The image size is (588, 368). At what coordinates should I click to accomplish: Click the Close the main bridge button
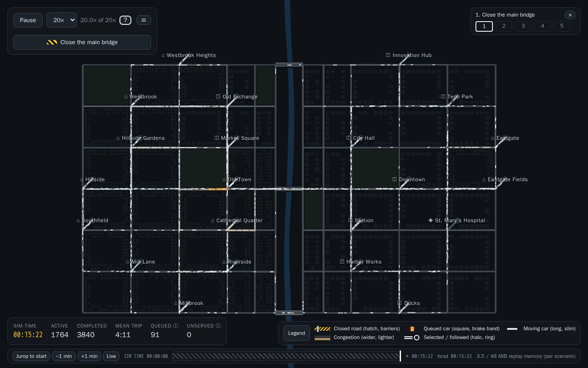coord(82,42)
